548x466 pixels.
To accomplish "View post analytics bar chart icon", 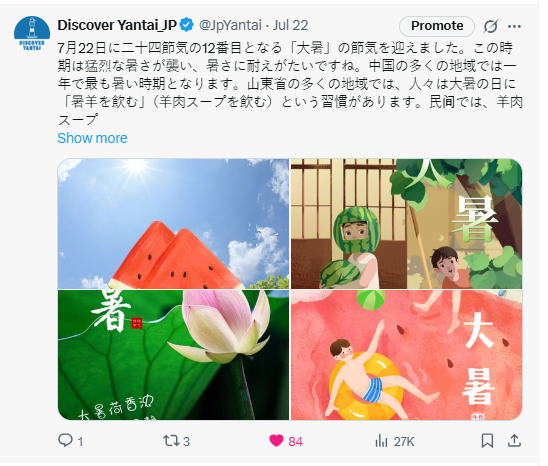I will click(x=381, y=441).
